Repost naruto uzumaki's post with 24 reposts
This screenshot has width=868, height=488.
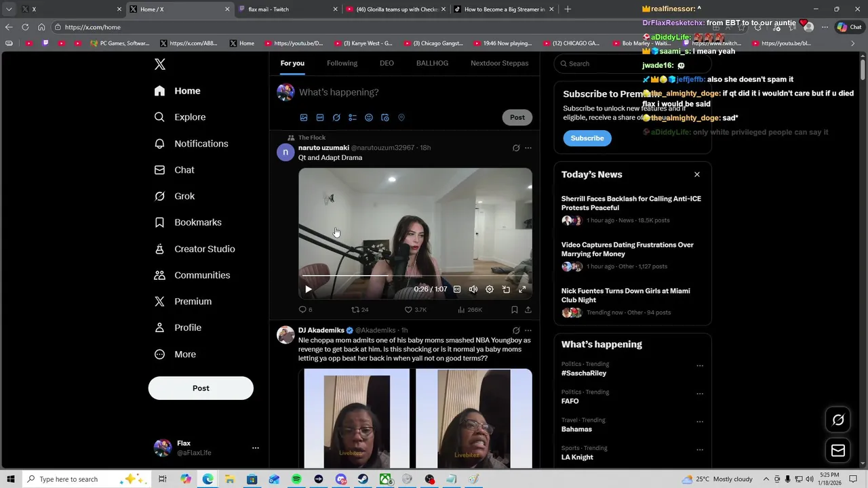point(359,310)
